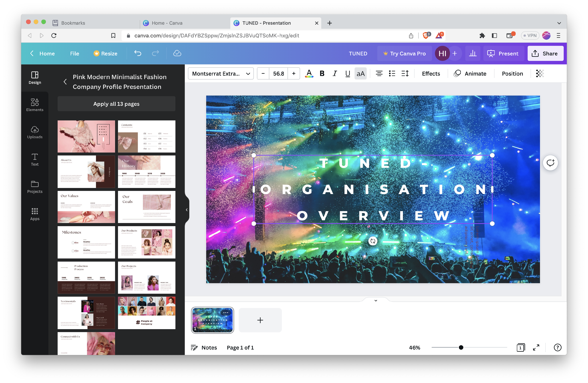Go back from the template panel
588x383 pixels.
[65, 82]
